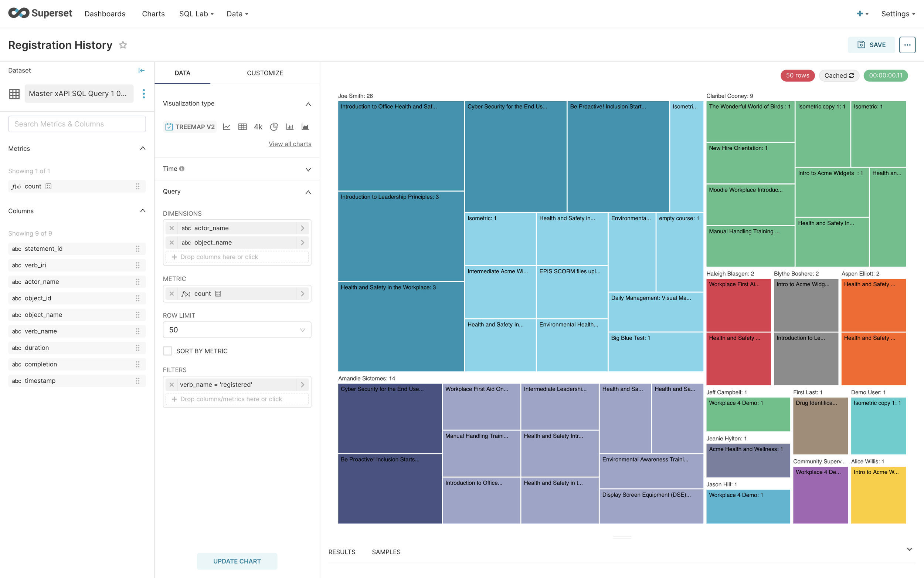The width and height of the screenshot is (924, 578).
Task: Click the filters drop columns/metrics area
Action: [237, 399]
